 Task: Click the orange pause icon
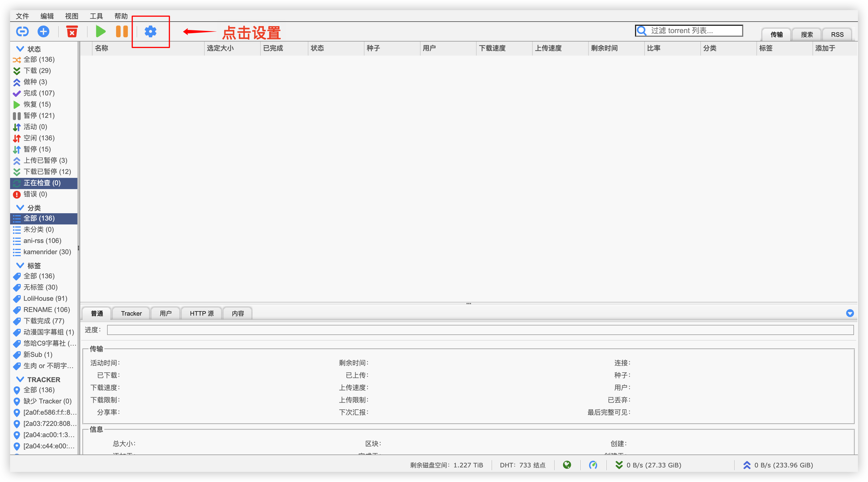click(x=122, y=31)
